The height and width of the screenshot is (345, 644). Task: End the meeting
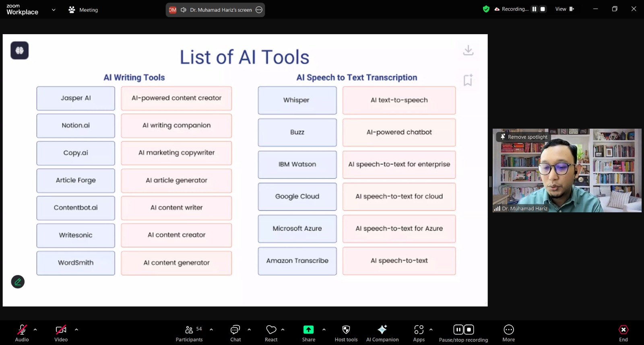623,333
